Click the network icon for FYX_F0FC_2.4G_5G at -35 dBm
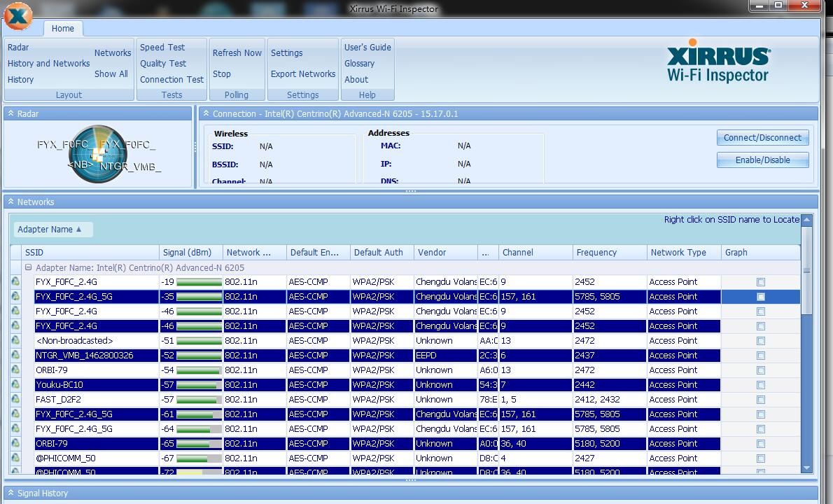This screenshot has width=833, height=504. [15, 296]
